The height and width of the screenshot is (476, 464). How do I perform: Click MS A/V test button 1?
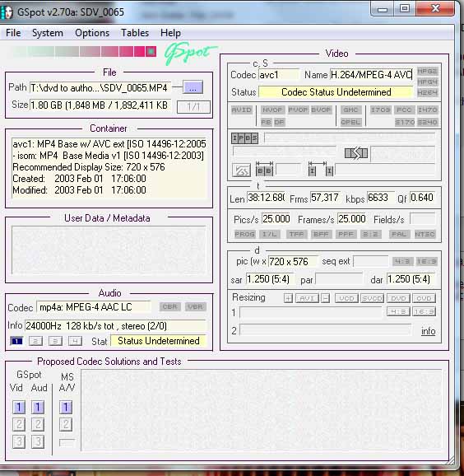[x=66, y=407]
